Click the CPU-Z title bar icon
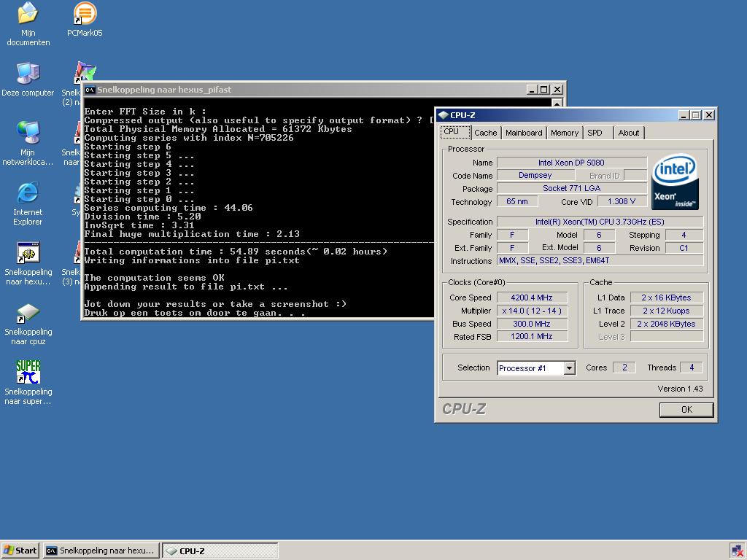 [443, 114]
